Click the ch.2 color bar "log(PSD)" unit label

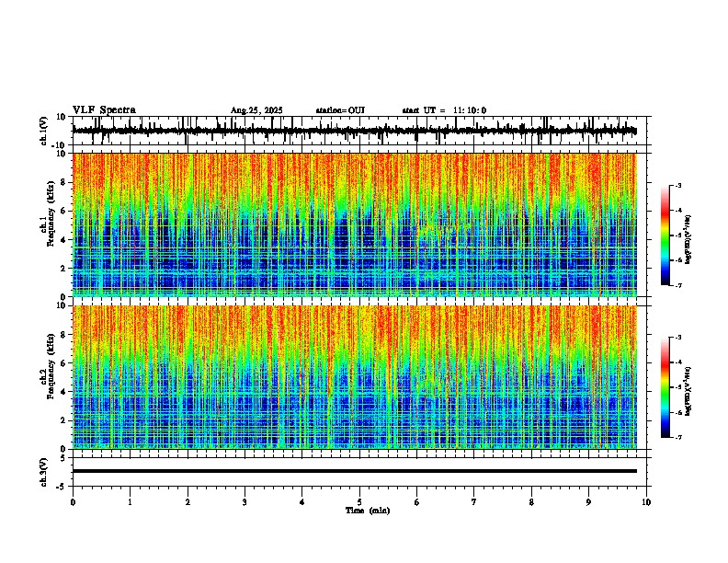[x=688, y=392]
